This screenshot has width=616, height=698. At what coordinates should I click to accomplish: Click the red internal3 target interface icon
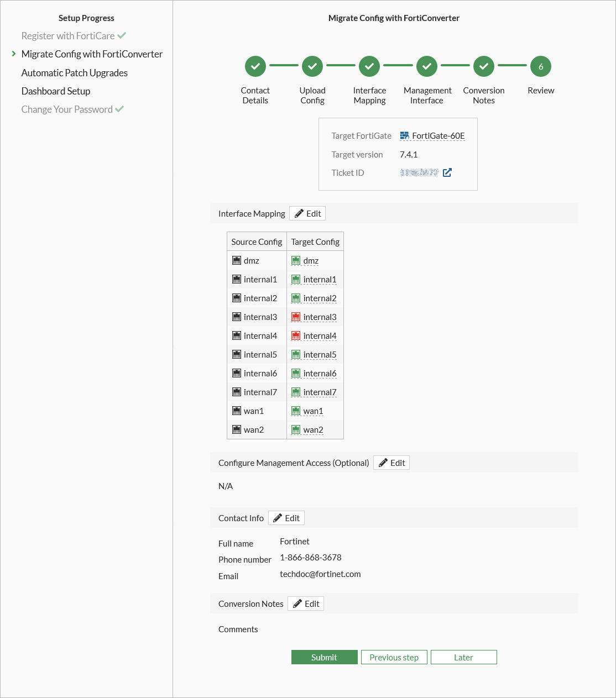click(x=296, y=317)
